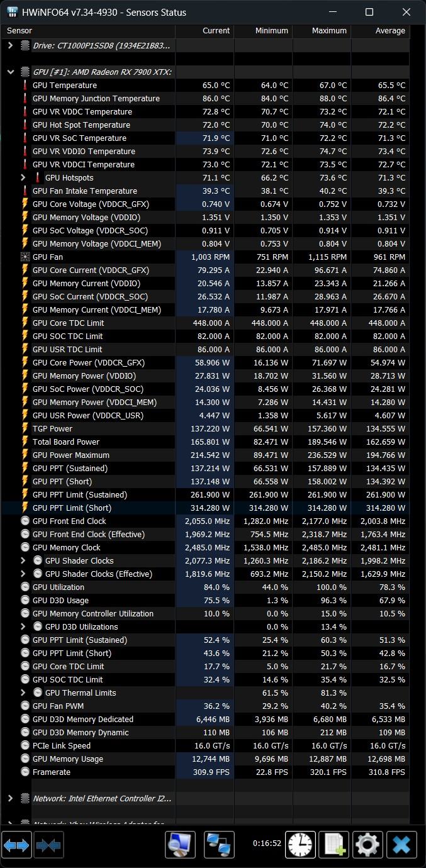This screenshot has width=426, height=868.
Task: Click the expand sensor columns arrows button
Action: tap(16, 845)
